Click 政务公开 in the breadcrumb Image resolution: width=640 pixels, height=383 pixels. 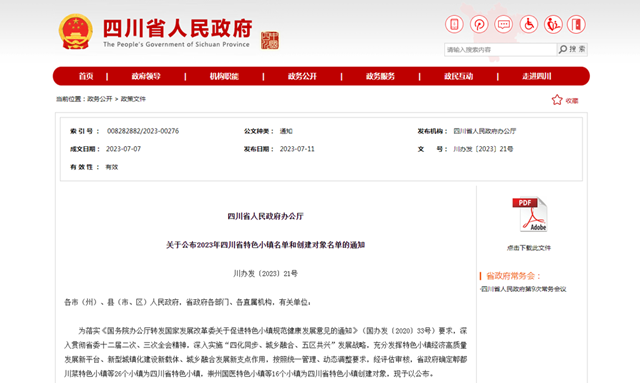(100, 99)
